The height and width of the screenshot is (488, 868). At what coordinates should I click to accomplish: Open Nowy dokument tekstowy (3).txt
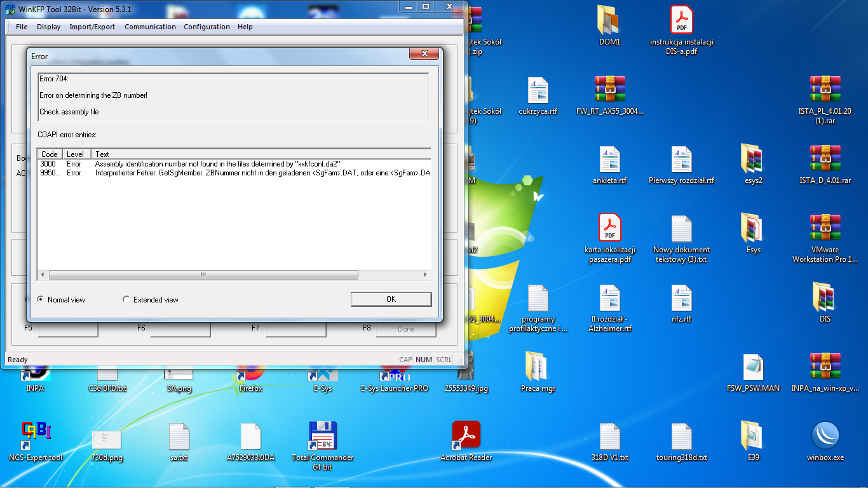coord(682,228)
